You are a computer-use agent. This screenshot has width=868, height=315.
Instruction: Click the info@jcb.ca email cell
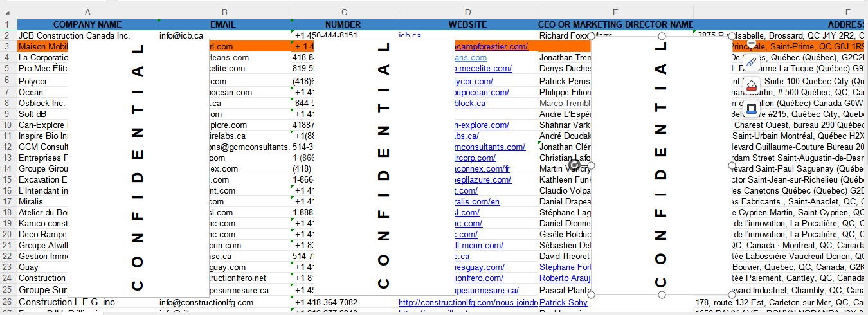(224, 36)
